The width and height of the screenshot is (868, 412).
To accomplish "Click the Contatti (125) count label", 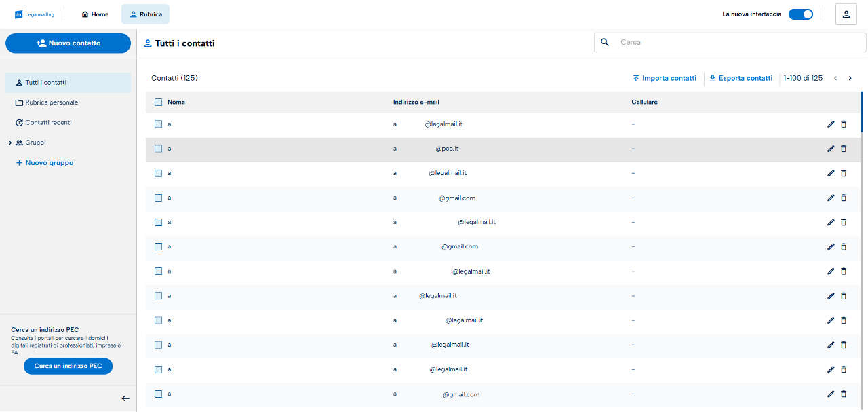I will [174, 78].
